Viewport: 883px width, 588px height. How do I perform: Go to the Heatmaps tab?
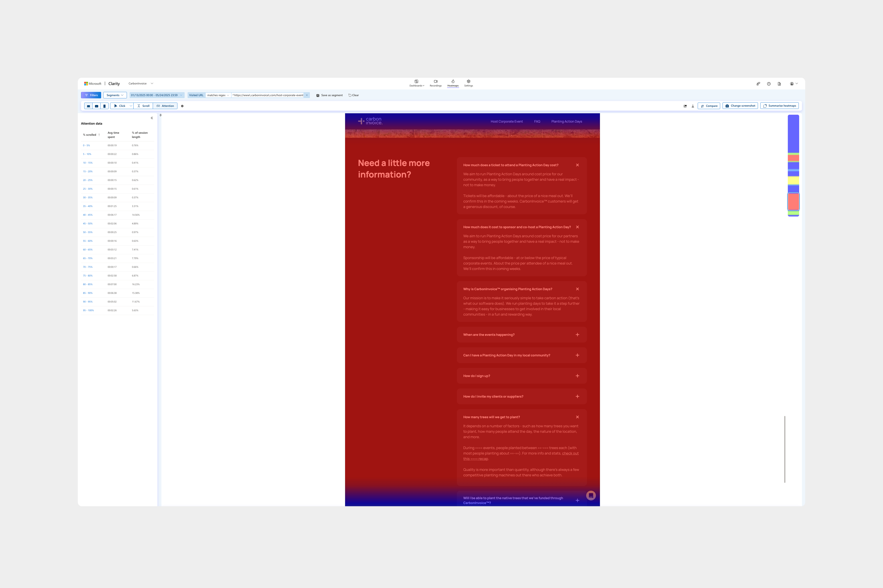pyautogui.click(x=453, y=83)
